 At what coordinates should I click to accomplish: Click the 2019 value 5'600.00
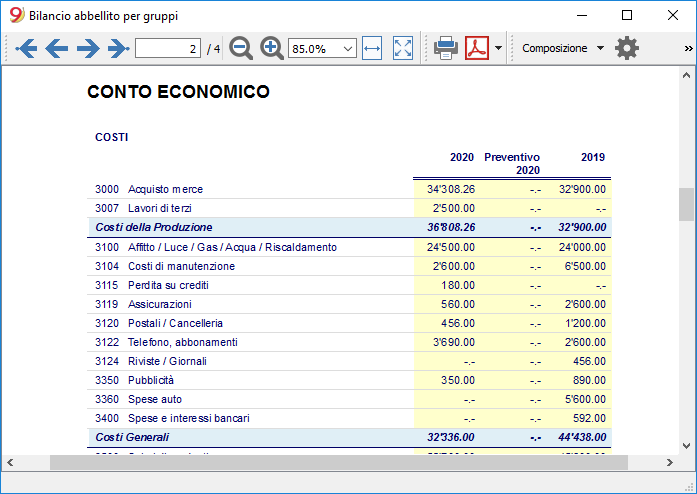coord(585,399)
